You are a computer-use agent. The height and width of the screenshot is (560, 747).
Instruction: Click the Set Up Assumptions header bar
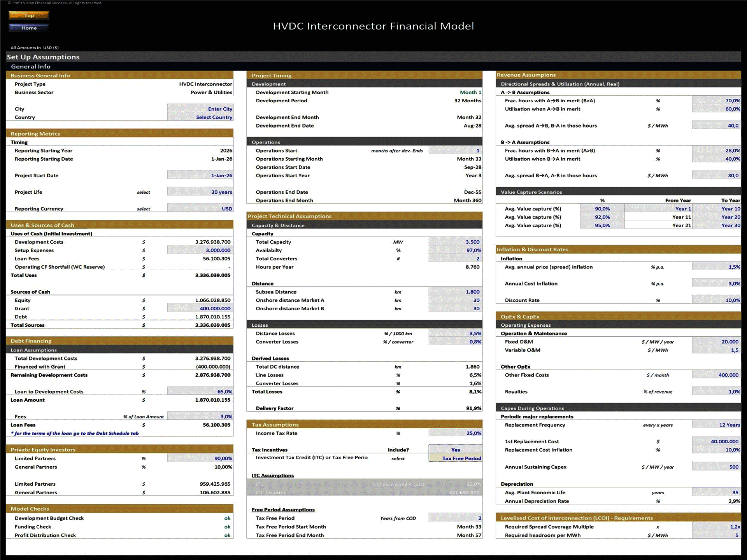[x=43, y=57]
